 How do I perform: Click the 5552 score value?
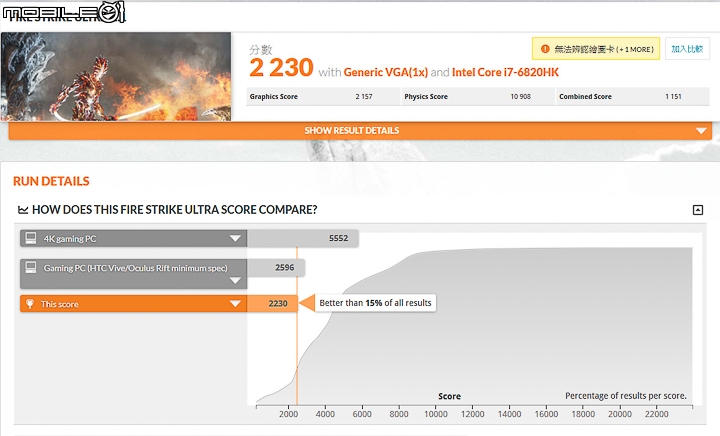338,238
